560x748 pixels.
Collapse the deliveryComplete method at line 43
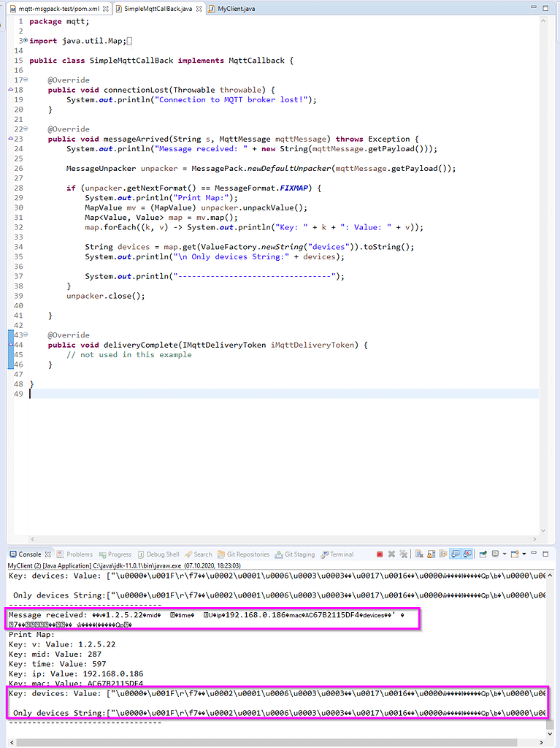(x=26, y=335)
